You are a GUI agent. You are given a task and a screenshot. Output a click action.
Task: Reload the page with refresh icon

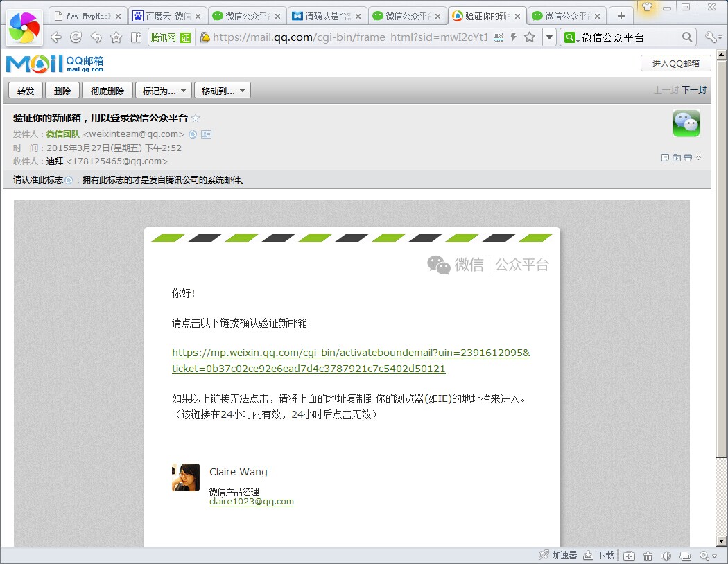click(x=76, y=37)
